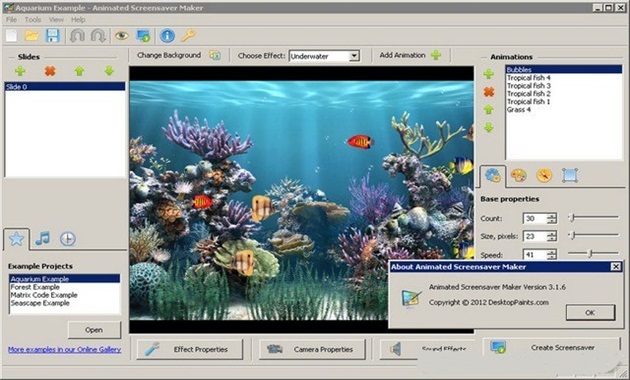The height and width of the screenshot is (380, 630).
Task: Open the compass motion properties tab
Action: click(544, 176)
